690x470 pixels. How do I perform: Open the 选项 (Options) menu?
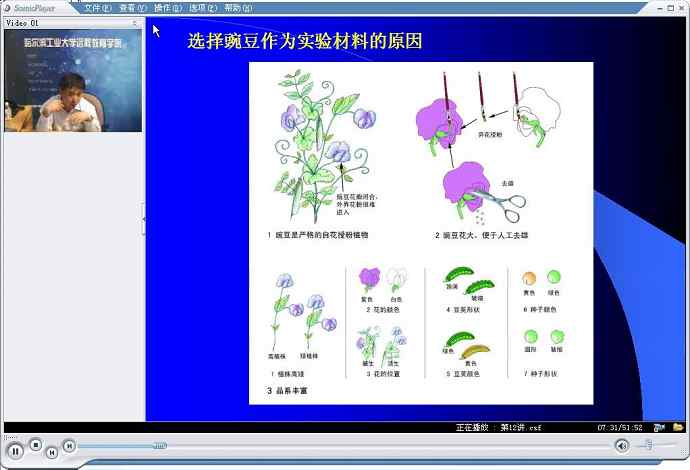pos(203,8)
